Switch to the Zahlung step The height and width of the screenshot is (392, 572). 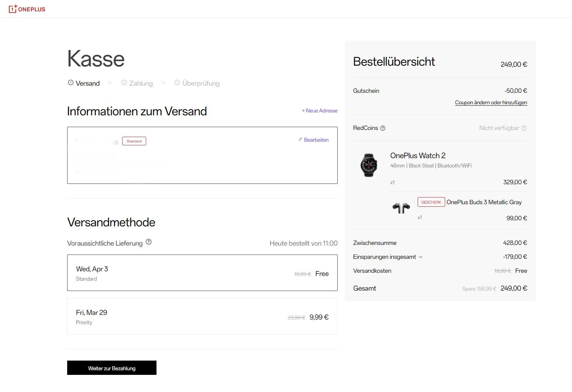[x=141, y=84]
